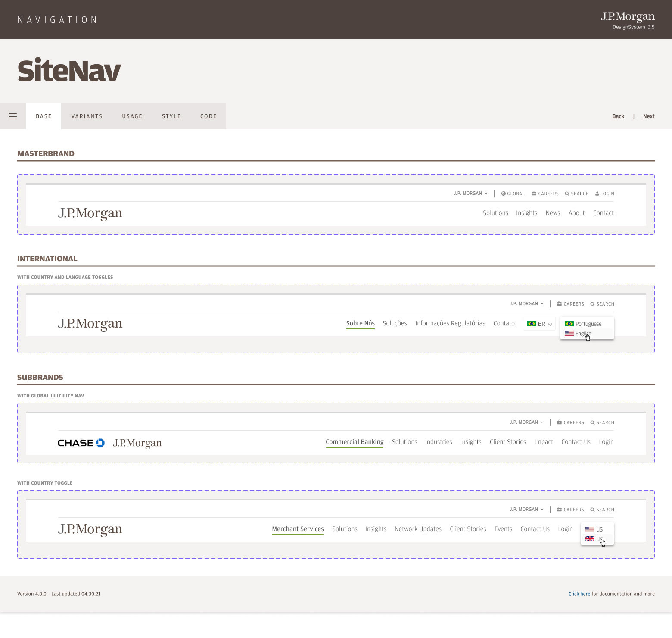Open the BR country dropdown

[x=539, y=324]
